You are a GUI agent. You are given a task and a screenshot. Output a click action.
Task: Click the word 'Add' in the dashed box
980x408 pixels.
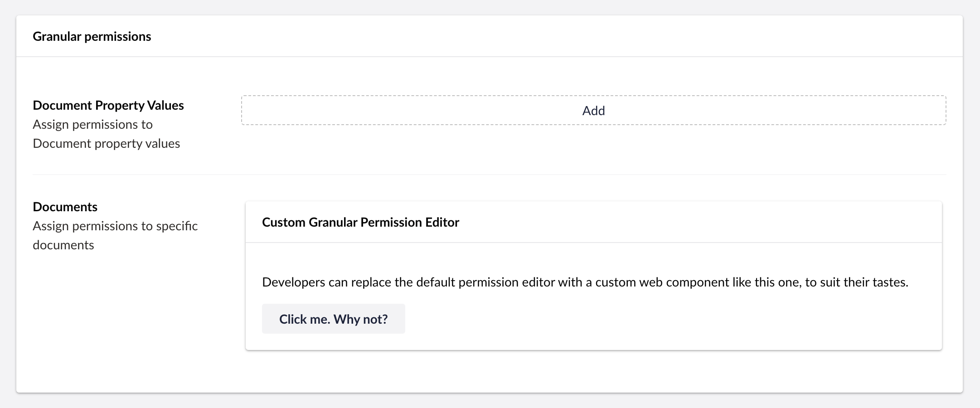pyautogui.click(x=593, y=111)
